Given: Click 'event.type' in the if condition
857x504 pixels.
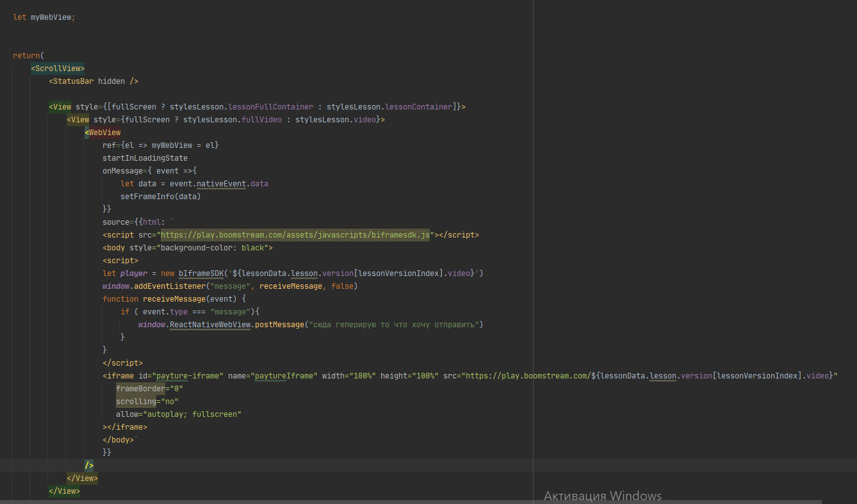Looking at the screenshot, I should (x=165, y=311).
